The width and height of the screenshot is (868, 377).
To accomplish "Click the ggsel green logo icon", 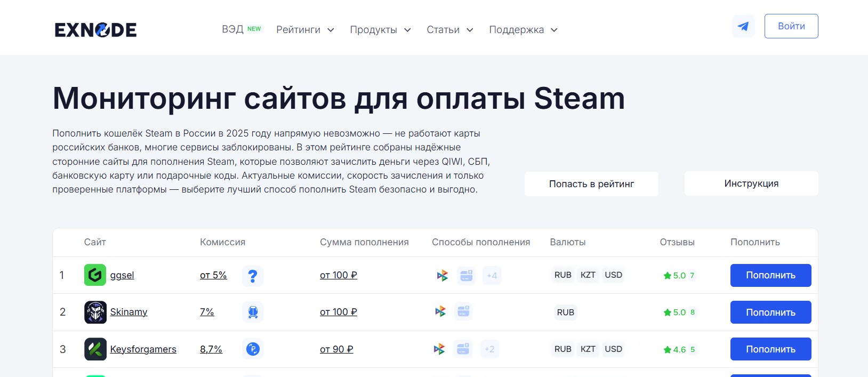I will [x=95, y=275].
